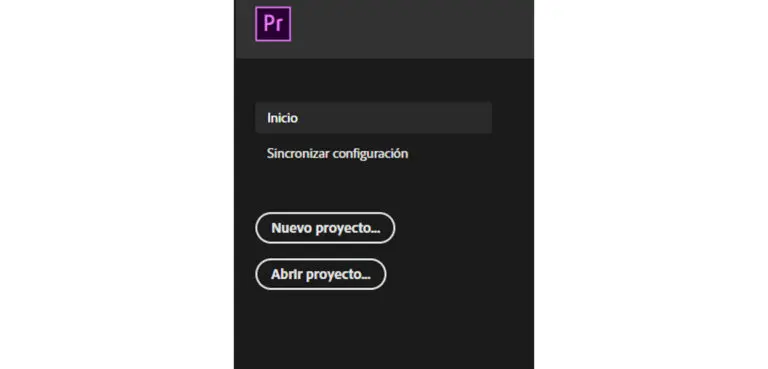
Task: Start a new project from the start screen
Action: tap(325, 228)
